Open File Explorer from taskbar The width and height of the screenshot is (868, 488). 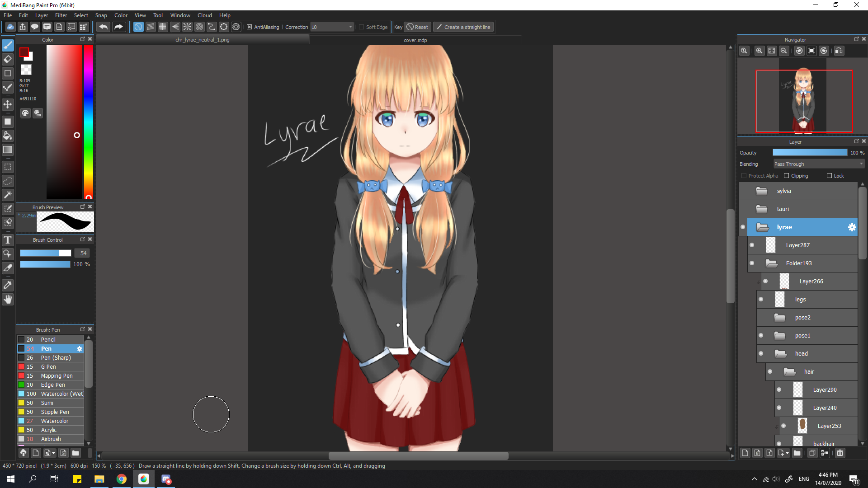(99, 479)
